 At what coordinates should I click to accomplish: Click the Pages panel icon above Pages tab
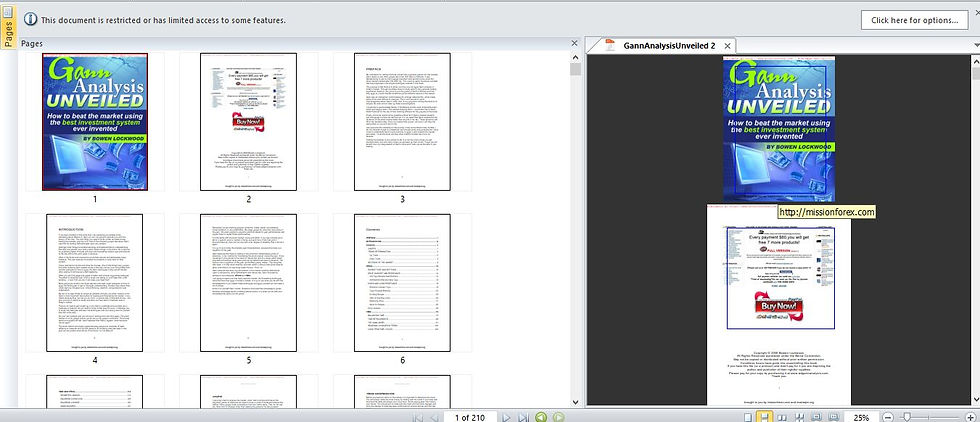(x=8, y=11)
